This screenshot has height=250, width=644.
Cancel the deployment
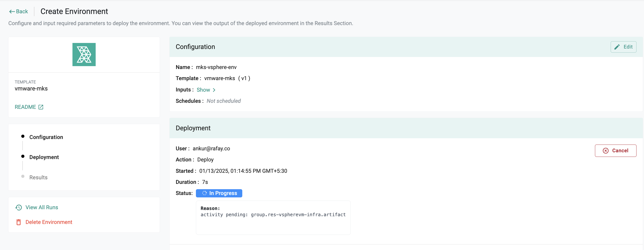click(615, 151)
